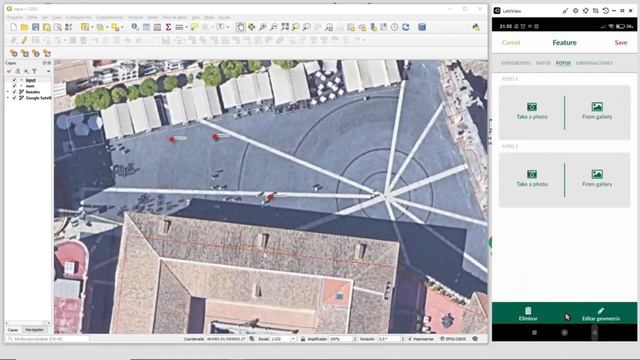Click last orange plugin icon in third toolbar
The image size is (640, 360).
[x=47, y=53]
